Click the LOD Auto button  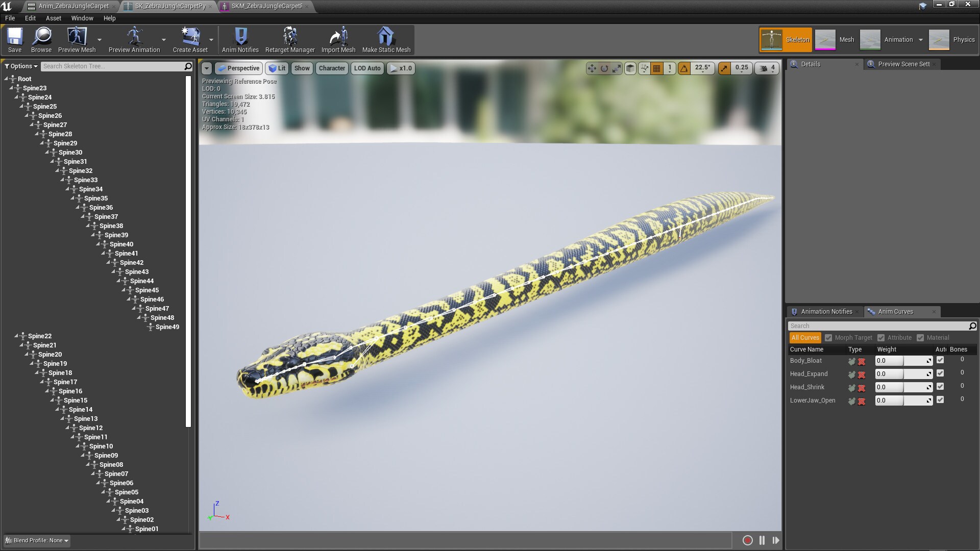pyautogui.click(x=367, y=68)
